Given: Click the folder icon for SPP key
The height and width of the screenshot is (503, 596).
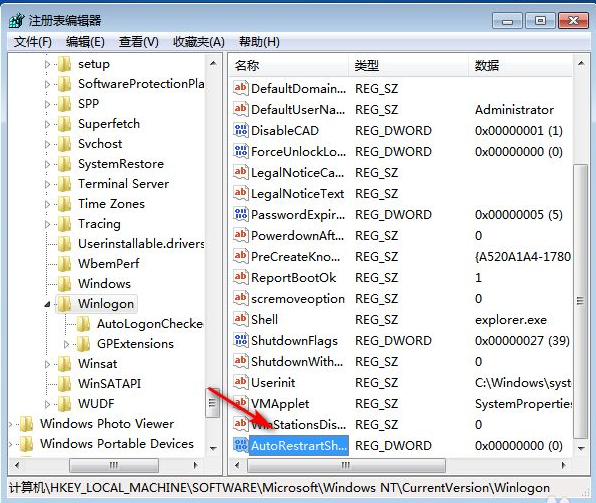Looking at the screenshot, I should coord(65,104).
